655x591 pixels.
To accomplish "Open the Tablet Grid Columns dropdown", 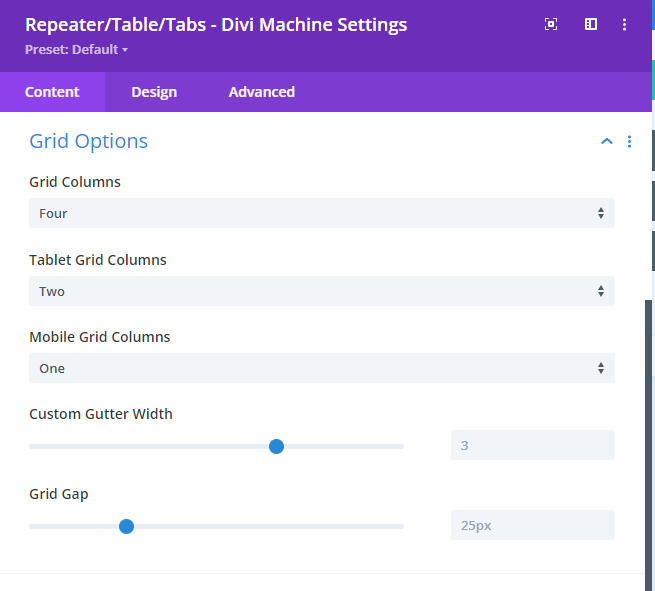I will point(321,291).
